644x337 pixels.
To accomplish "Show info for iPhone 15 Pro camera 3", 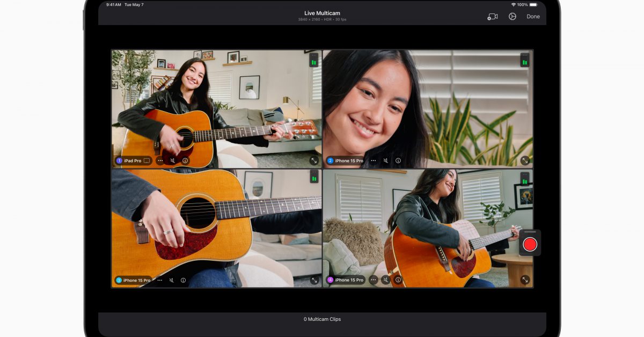I will 183,280.
